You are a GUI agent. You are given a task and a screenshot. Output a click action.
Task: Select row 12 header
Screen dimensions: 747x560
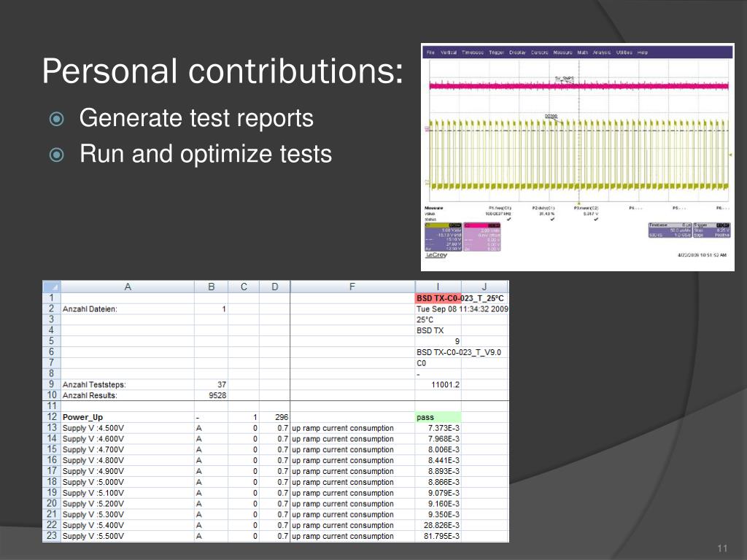52,416
